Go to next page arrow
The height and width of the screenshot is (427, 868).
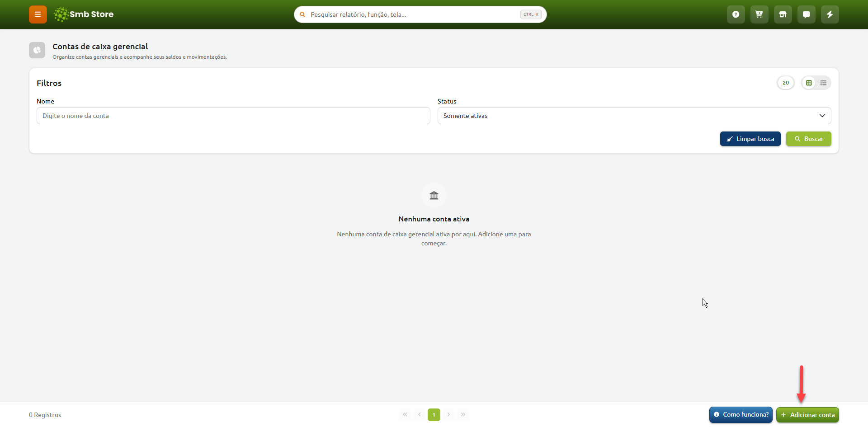(448, 414)
